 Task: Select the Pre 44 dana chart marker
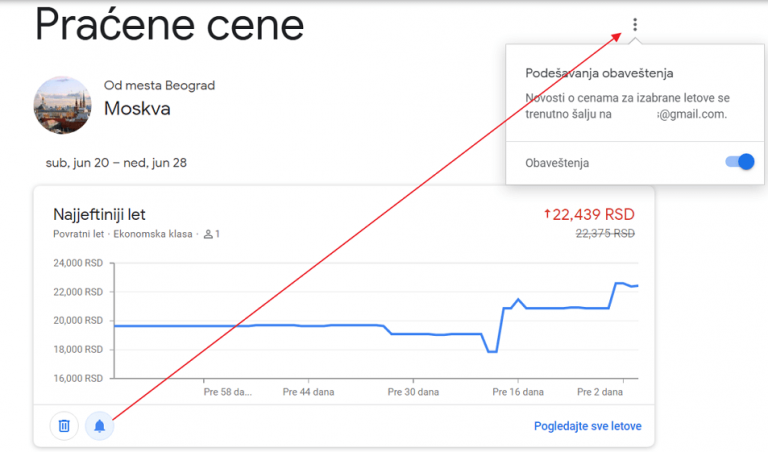pyautogui.click(x=308, y=392)
